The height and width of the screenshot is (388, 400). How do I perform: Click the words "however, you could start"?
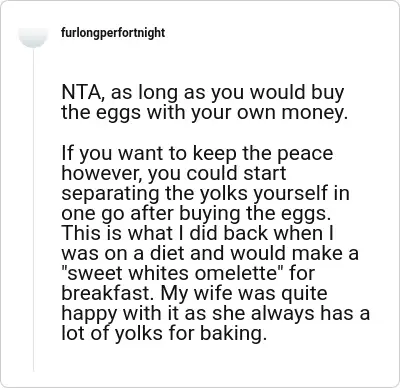(174, 174)
